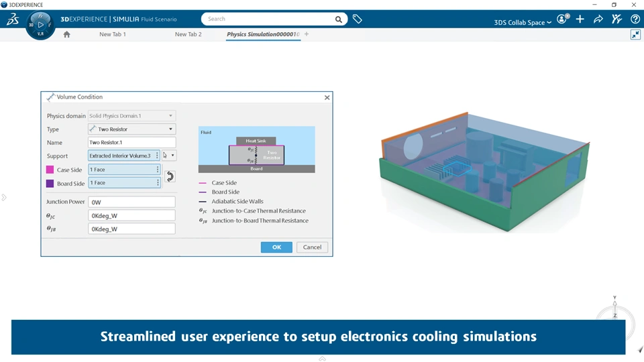Click the Name field Two Resistor.1

click(132, 142)
